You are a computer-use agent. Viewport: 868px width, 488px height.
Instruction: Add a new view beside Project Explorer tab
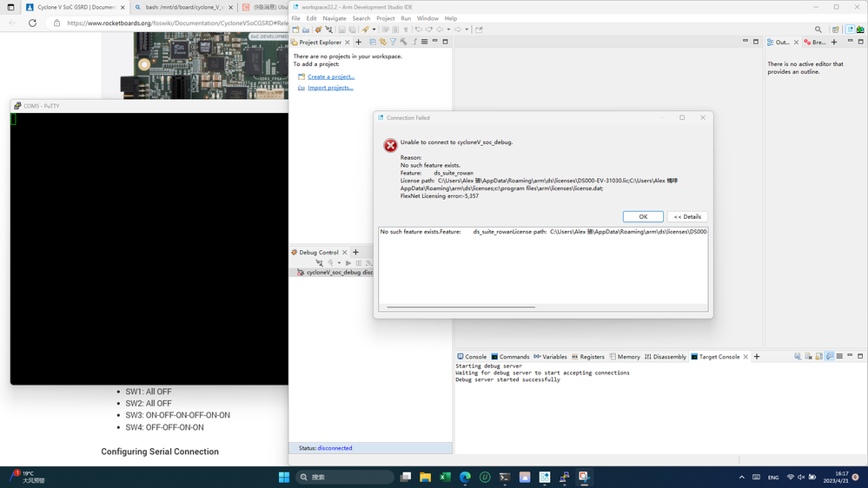pyautogui.click(x=358, y=42)
